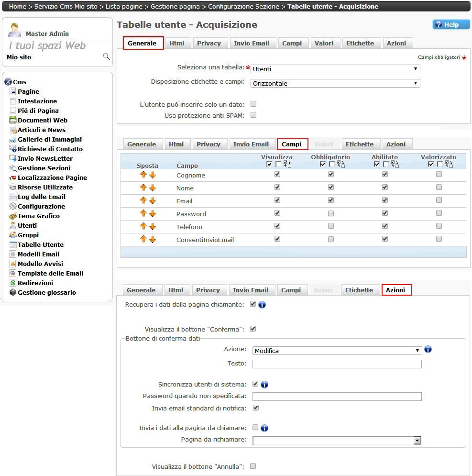
Task: Expand the Disposizione etichette e campi dropdown
Action: [335, 83]
